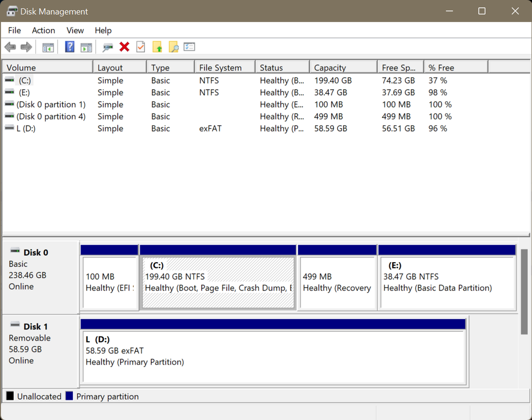Maximize the Disk Management window
532x420 pixels.
482,11
